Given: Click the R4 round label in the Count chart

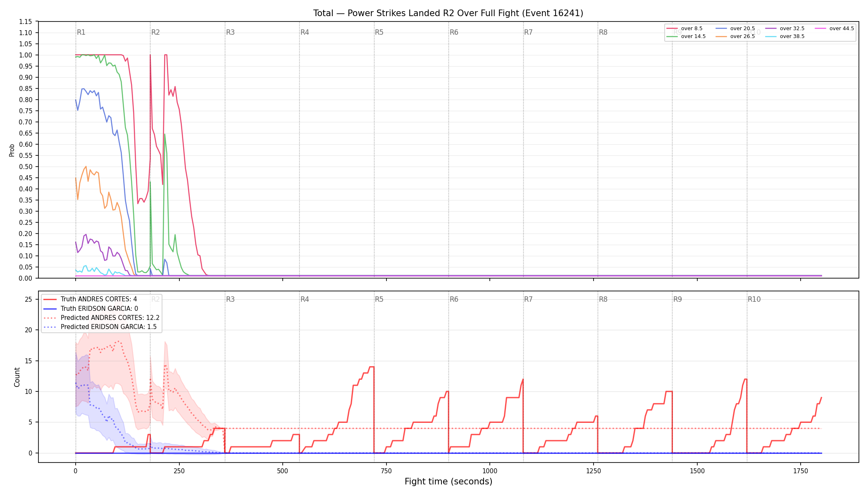Looking at the screenshot, I should coord(305,299).
